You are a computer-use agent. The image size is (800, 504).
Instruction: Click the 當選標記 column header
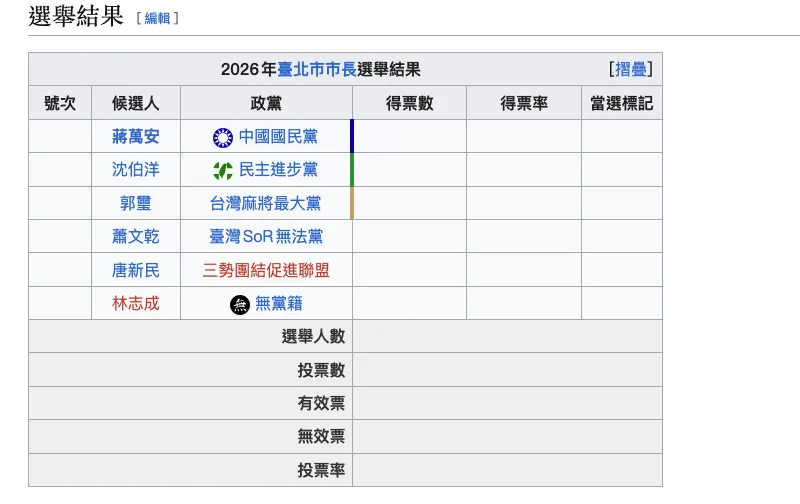point(622,103)
